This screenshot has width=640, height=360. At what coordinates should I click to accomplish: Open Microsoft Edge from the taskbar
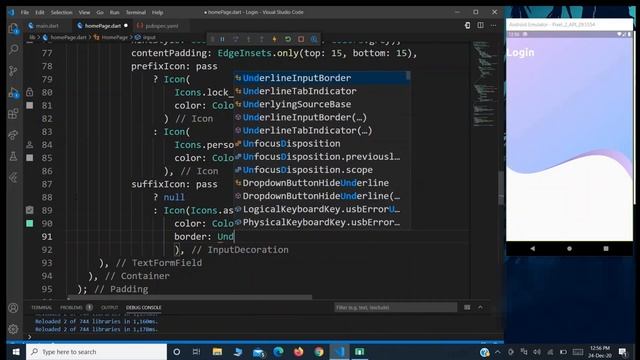[x=278, y=351]
